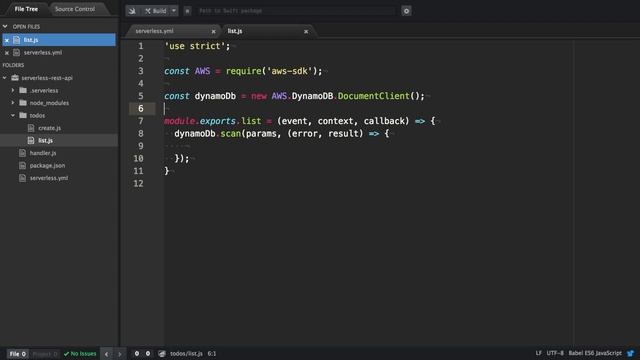
Task: Click the todos/list.js path in status bar
Action: click(x=186, y=353)
